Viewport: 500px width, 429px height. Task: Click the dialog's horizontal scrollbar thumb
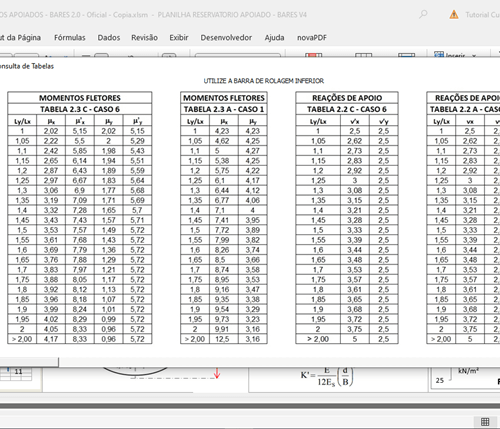click(x=29, y=362)
